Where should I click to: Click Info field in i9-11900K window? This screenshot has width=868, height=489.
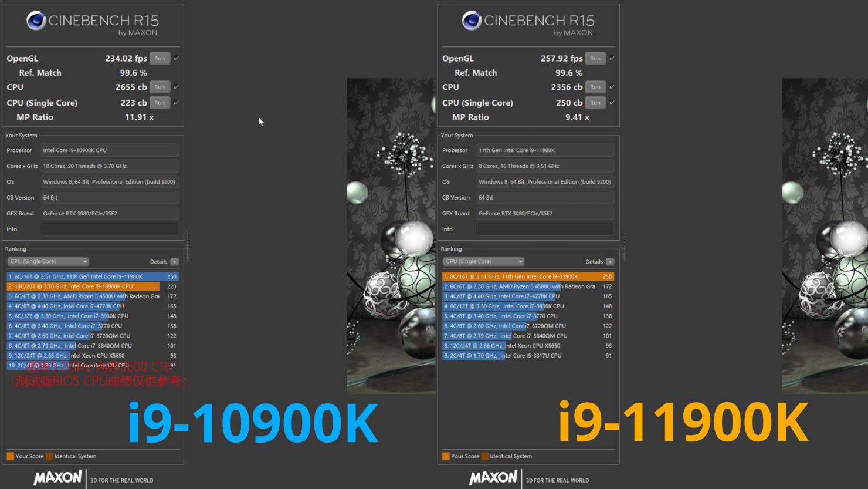coord(545,230)
